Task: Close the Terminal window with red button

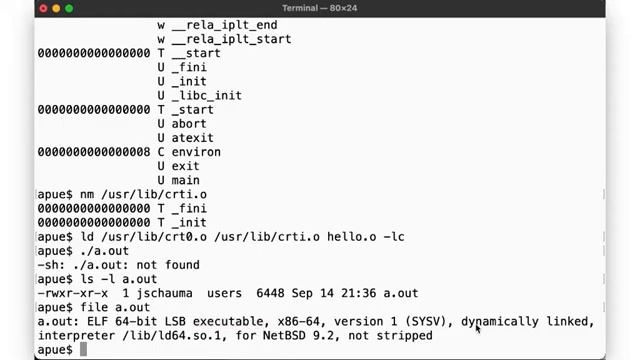Action: tap(43, 8)
